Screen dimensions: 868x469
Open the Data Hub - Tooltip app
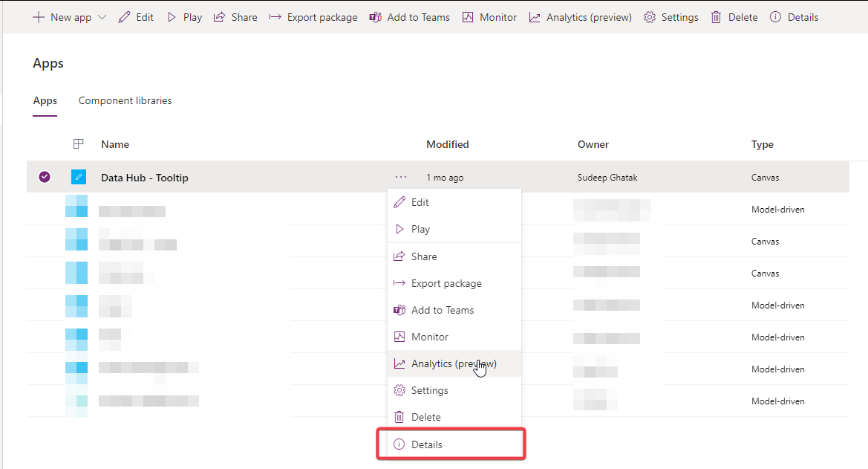(144, 177)
